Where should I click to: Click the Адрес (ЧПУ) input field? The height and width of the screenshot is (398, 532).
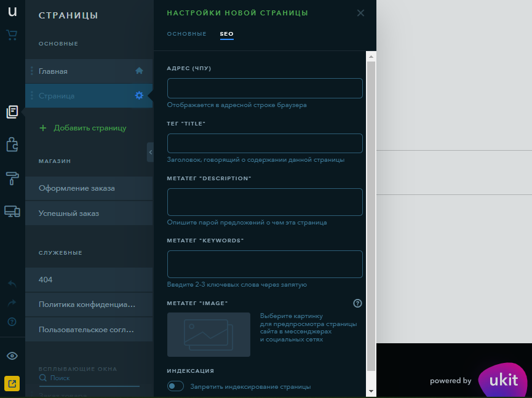pos(264,89)
